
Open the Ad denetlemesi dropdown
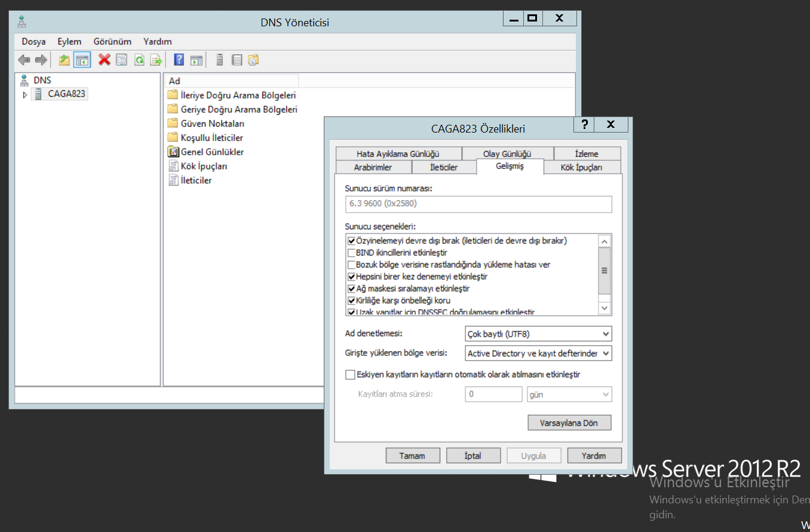pyautogui.click(x=538, y=334)
